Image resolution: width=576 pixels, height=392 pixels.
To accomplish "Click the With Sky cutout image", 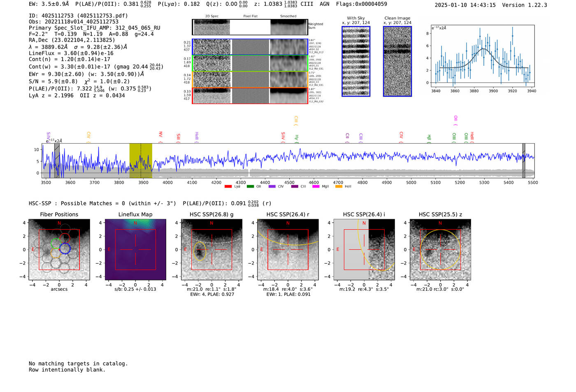I will (x=356, y=61).
